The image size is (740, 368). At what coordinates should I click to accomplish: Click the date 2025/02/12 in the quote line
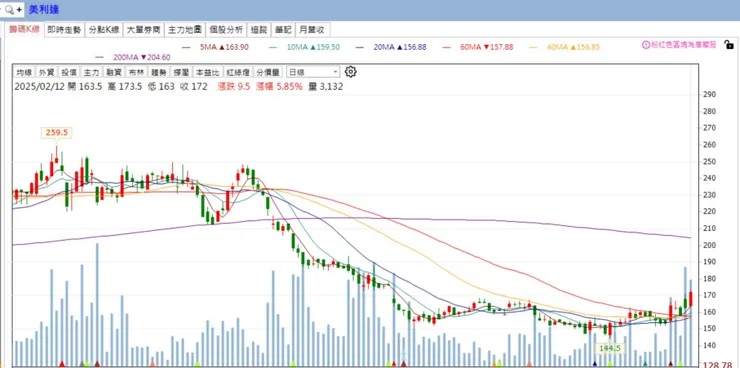tap(40, 87)
